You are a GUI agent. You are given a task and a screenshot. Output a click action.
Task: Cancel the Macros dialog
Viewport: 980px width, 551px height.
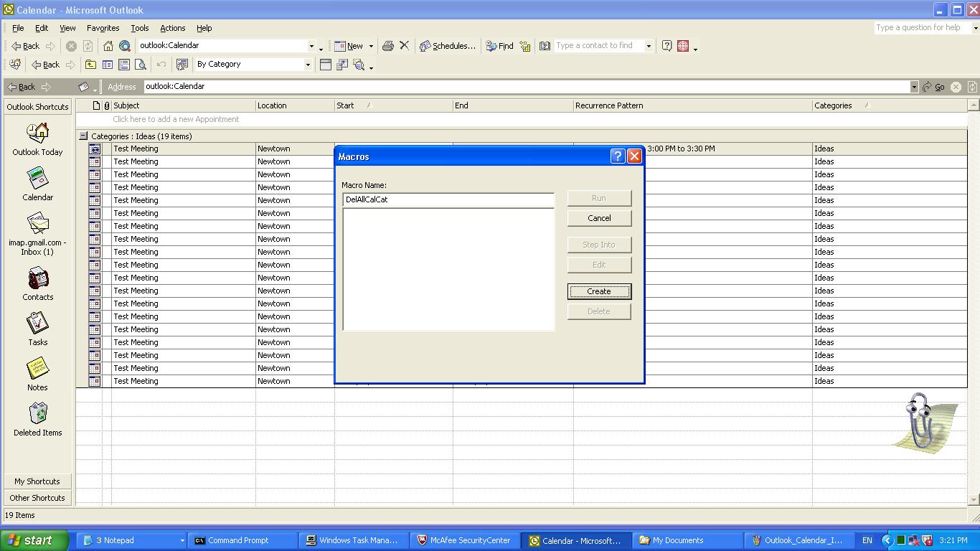point(598,218)
